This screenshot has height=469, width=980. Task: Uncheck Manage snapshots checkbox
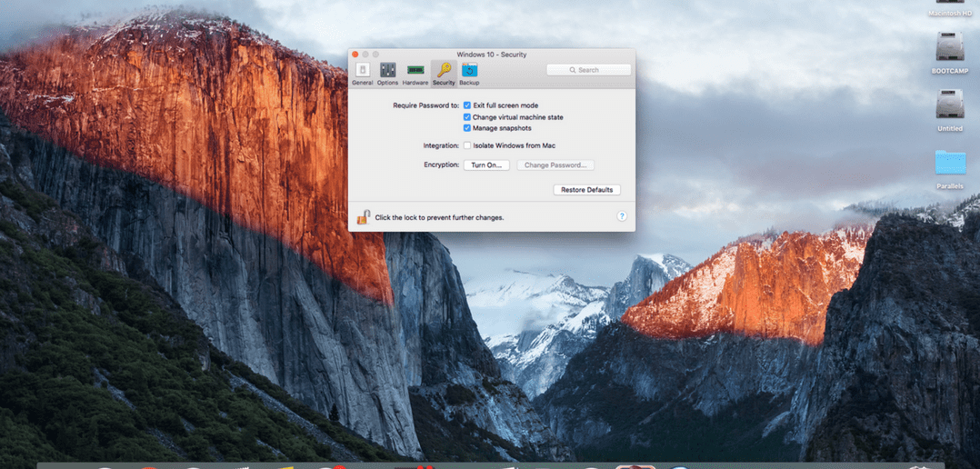coord(467,128)
